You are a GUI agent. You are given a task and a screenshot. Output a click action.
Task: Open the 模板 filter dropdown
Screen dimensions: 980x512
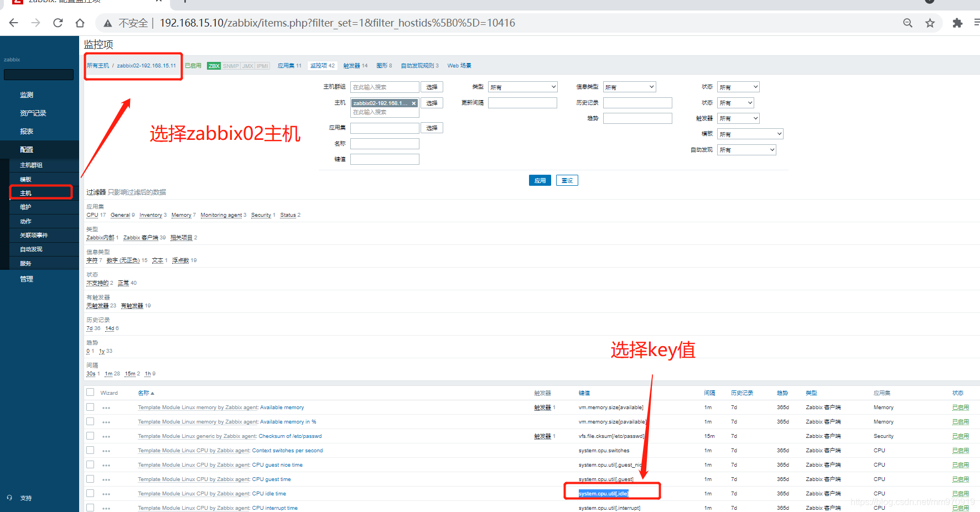(x=750, y=134)
